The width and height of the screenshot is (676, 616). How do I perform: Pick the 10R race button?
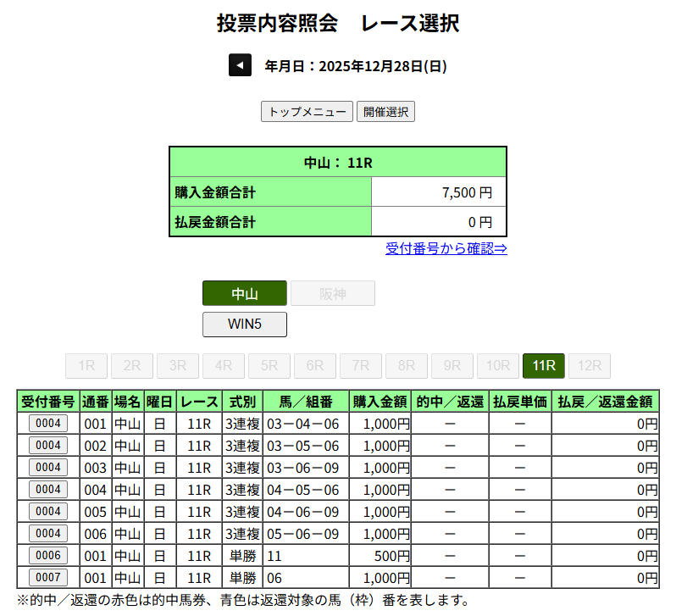coord(498,365)
